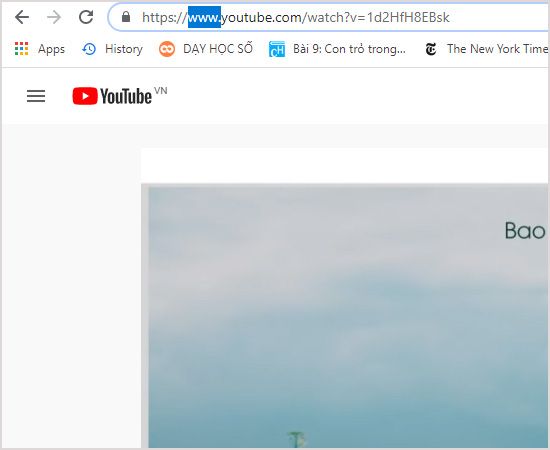Go back using the browser back arrow

(x=22, y=17)
